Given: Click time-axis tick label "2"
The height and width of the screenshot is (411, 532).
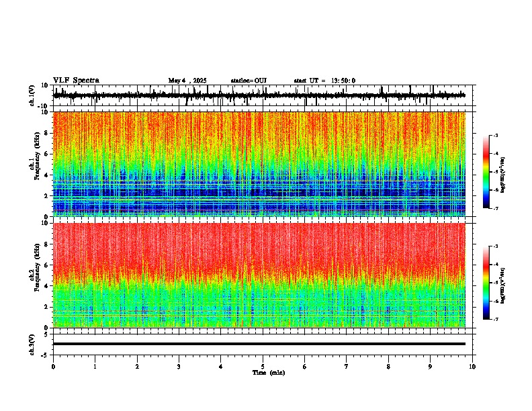Looking at the screenshot, I should pos(137,367).
